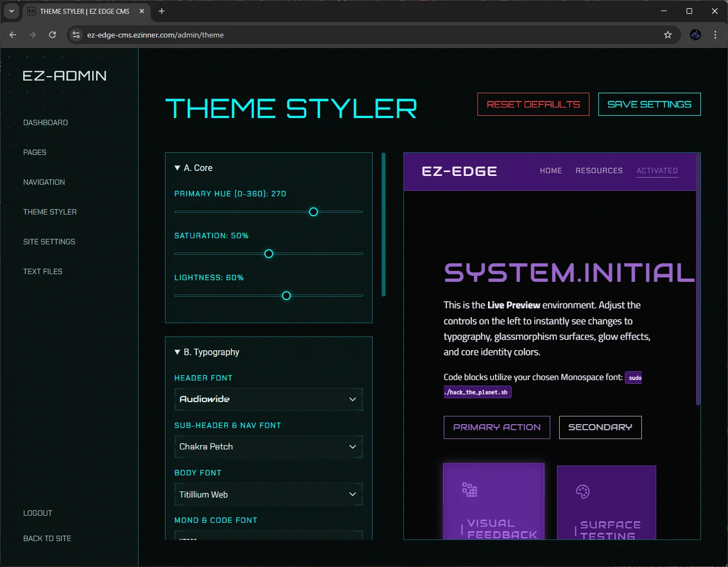Open Chrome three-dot menu
728x567 pixels.
pos(715,35)
